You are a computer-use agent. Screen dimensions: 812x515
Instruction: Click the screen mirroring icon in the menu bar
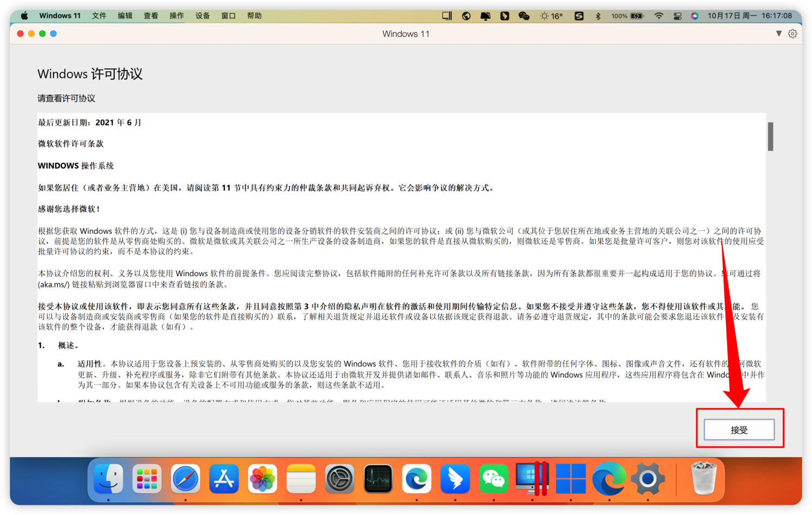[486, 16]
